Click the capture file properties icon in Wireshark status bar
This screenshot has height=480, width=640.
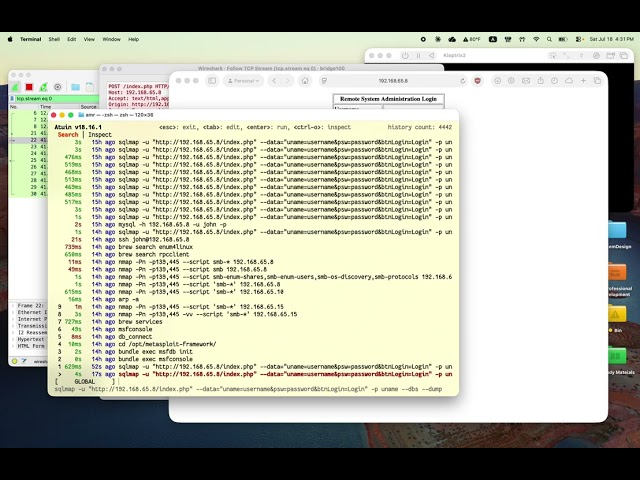click(24, 361)
